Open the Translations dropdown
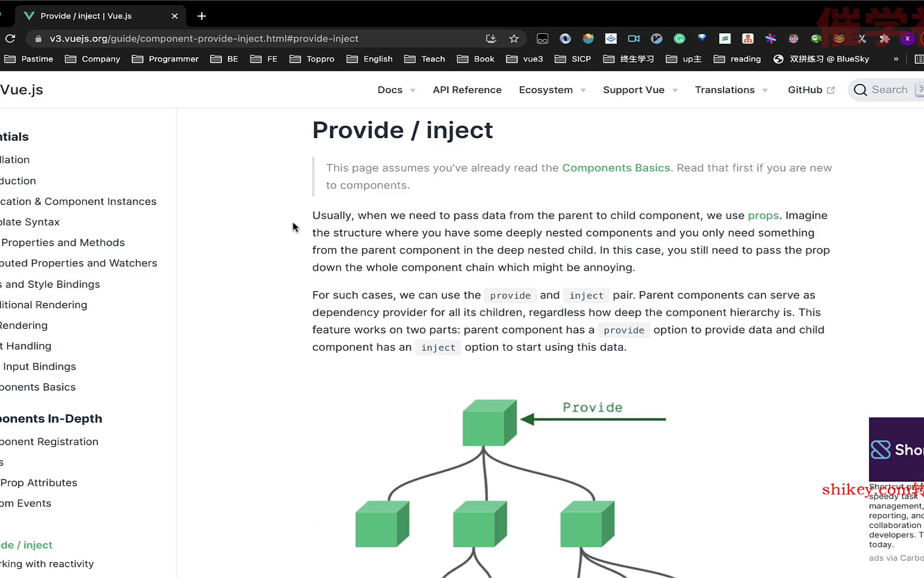Image resolution: width=924 pixels, height=578 pixels. pyautogui.click(x=731, y=90)
